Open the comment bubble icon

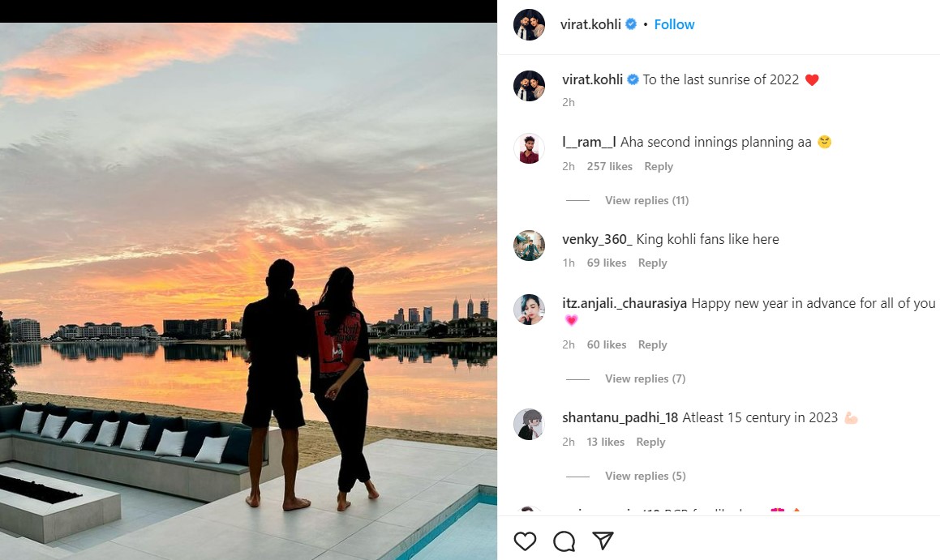click(x=564, y=541)
